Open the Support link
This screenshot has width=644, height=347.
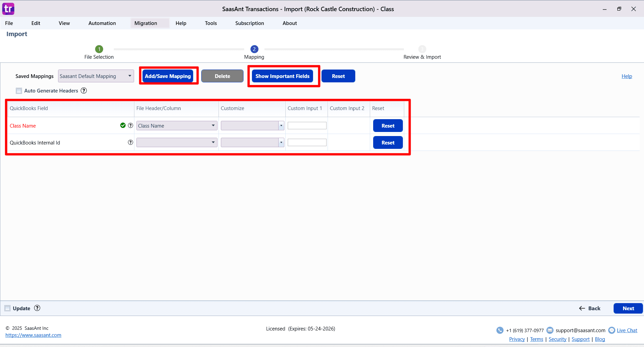coord(581,339)
